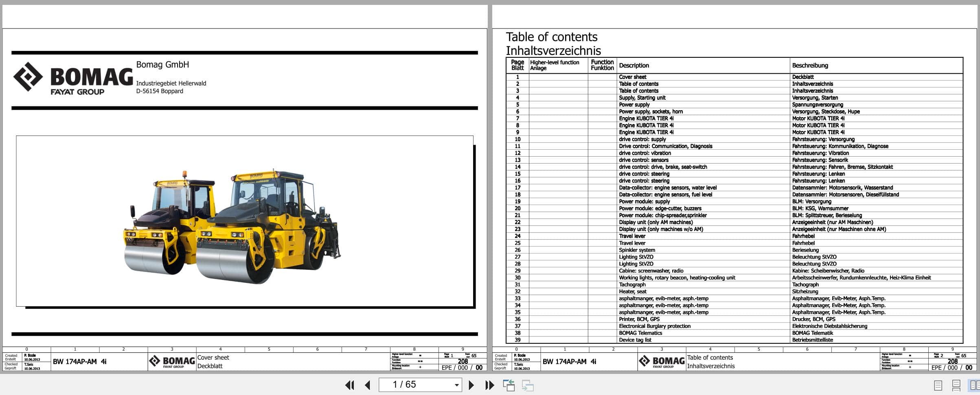The image size is (980, 395).
Task: Click the 'Beschreibung' column header
Action: tap(810, 65)
